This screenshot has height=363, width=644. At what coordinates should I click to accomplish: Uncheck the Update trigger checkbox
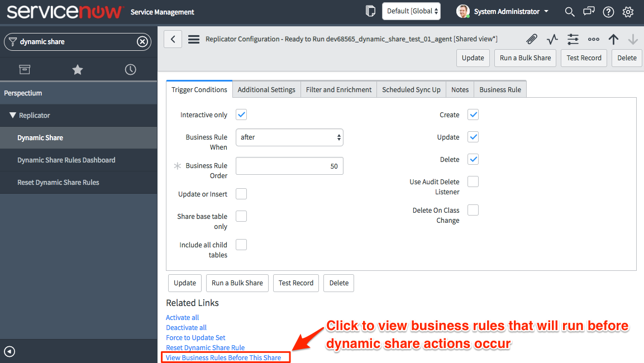pyautogui.click(x=473, y=137)
